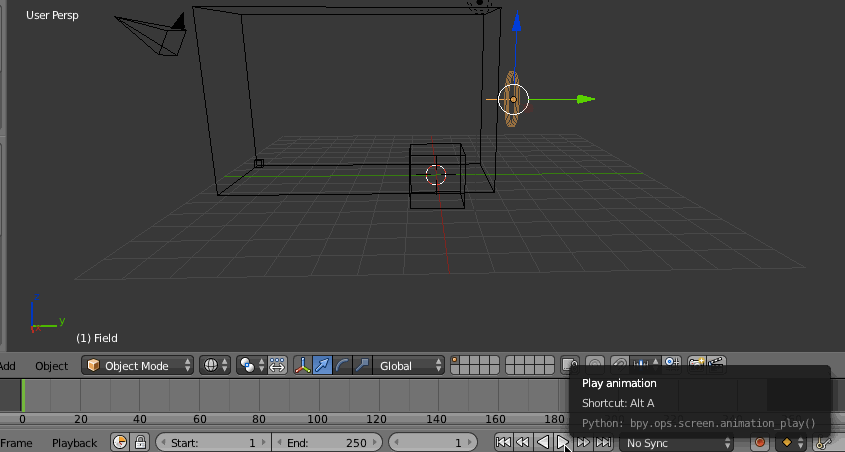The image size is (845, 452).
Task: Toggle the use preview range clock icon
Action: (120, 442)
